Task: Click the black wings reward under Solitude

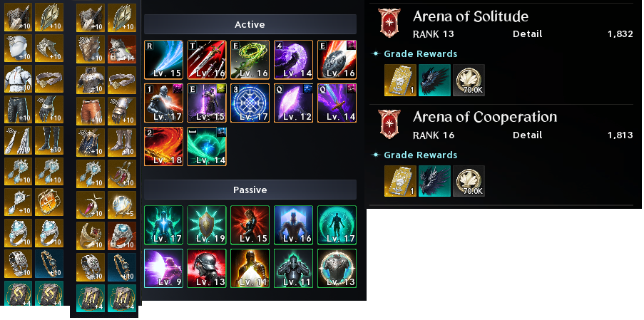Action: [434, 81]
